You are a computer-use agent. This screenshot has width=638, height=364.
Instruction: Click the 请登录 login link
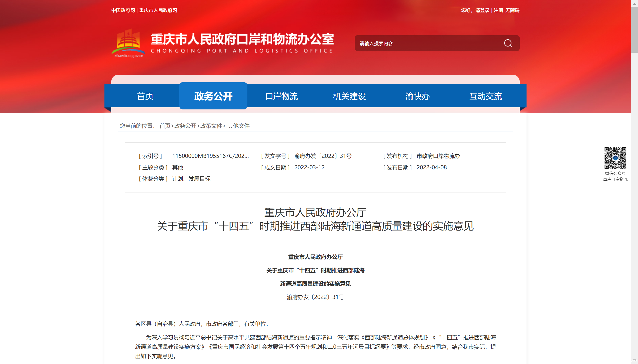click(482, 10)
